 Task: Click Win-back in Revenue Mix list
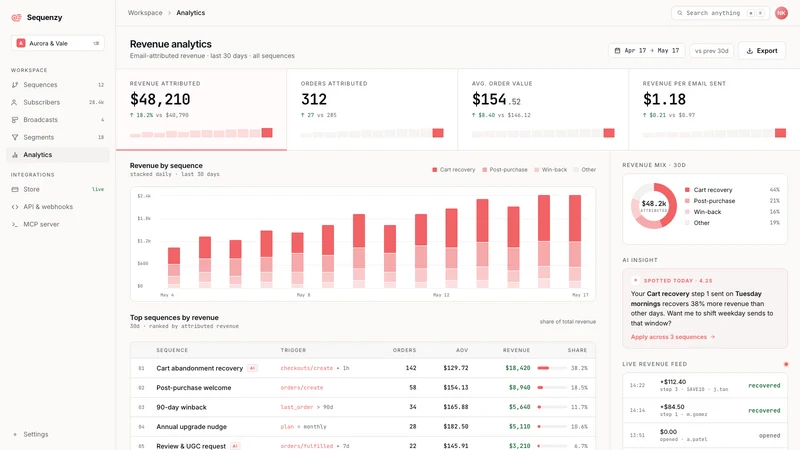[x=732, y=212]
